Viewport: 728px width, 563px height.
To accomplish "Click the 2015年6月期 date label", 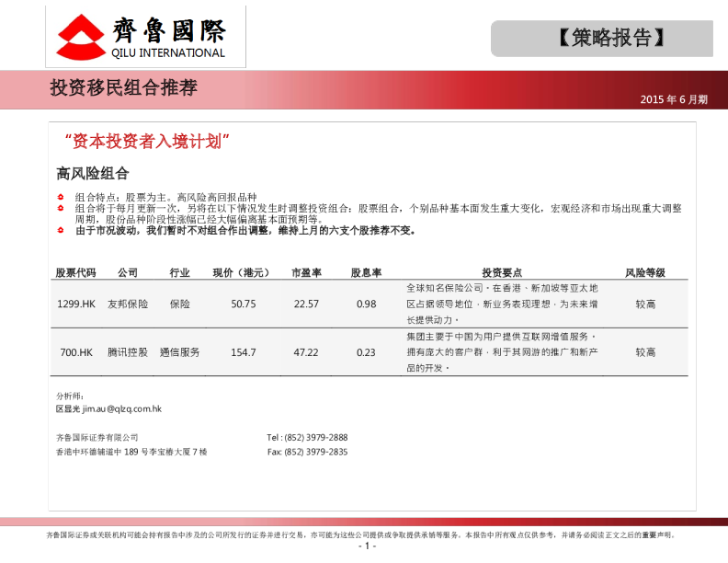I will (674, 99).
